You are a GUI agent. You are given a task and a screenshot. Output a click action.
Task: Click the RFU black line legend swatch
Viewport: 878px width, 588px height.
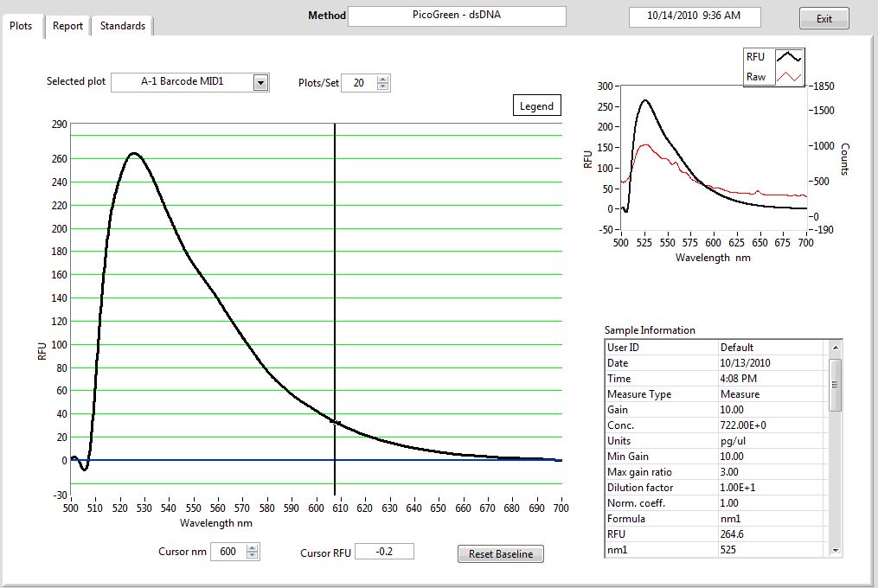click(x=788, y=57)
